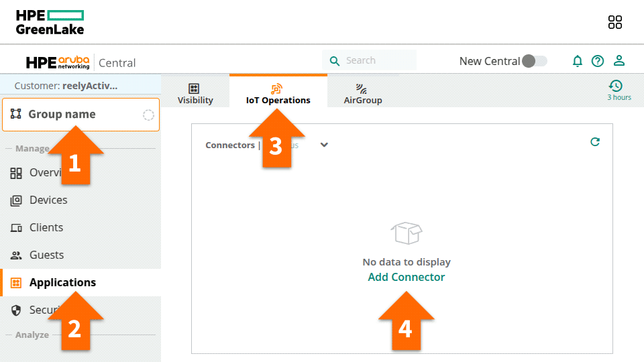Open Guests in the sidebar
This screenshot has width=644, height=362.
(80, 255)
